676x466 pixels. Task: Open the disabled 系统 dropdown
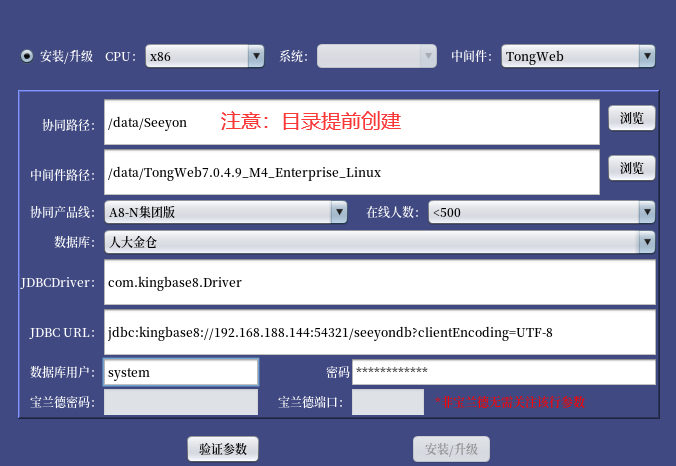click(x=377, y=56)
